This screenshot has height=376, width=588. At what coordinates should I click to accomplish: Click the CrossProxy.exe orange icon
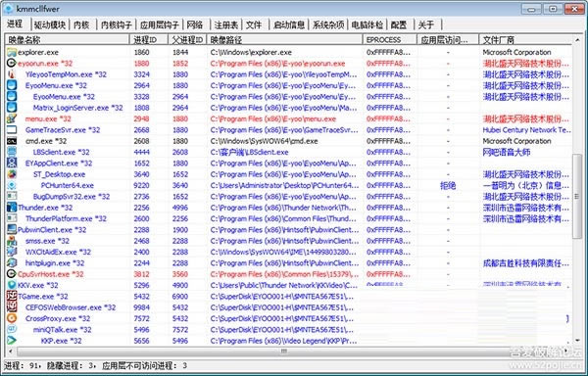(x=12, y=318)
